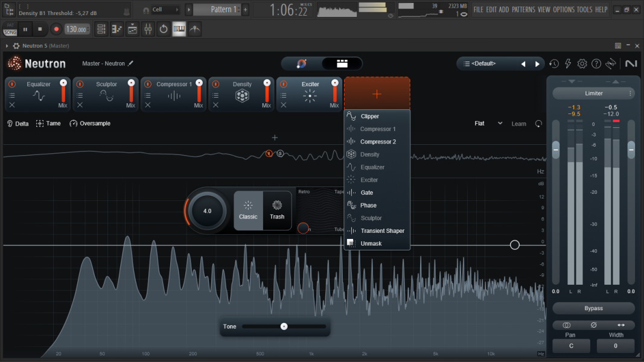Screen dimensions: 644x362
Task: Open the Cell snap dropdown in FL Studio
Action: coord(165,10)
